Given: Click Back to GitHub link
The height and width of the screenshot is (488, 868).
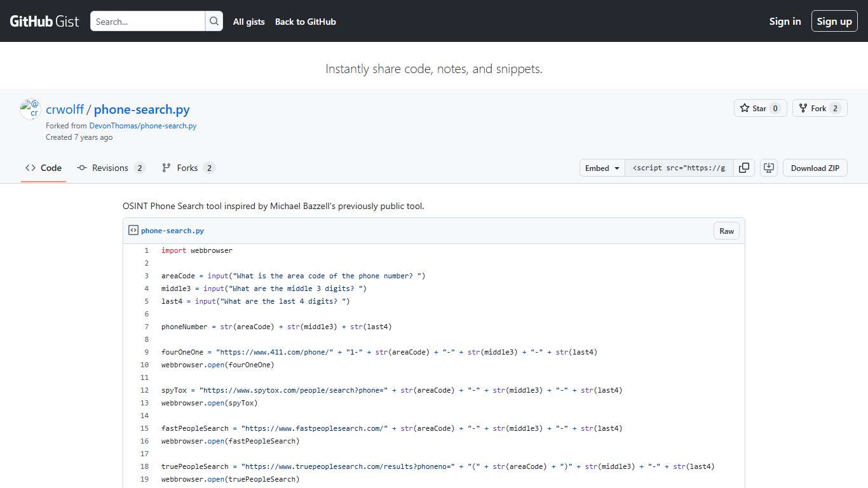Looking at the screenshot, I should (x=305, y=22).
